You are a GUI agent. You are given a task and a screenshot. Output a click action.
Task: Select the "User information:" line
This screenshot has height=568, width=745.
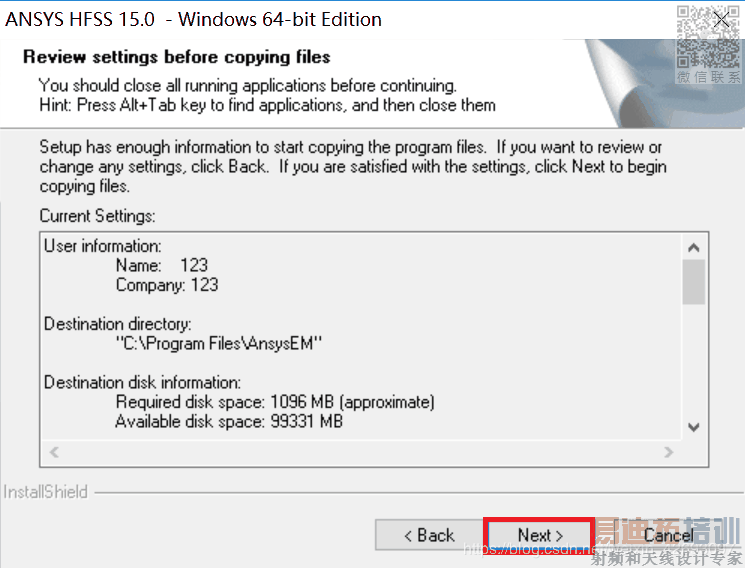point(103,246)
